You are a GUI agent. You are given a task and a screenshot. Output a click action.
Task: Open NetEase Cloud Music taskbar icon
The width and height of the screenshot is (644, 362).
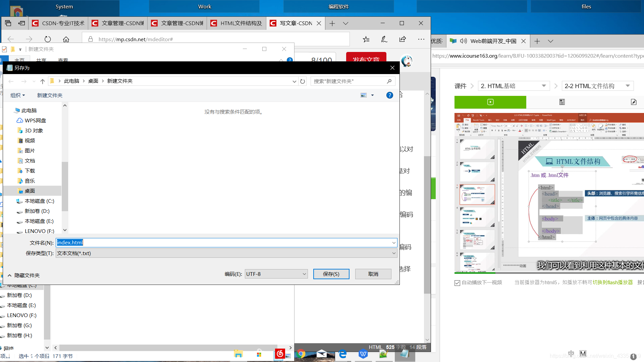coord(279,354)
